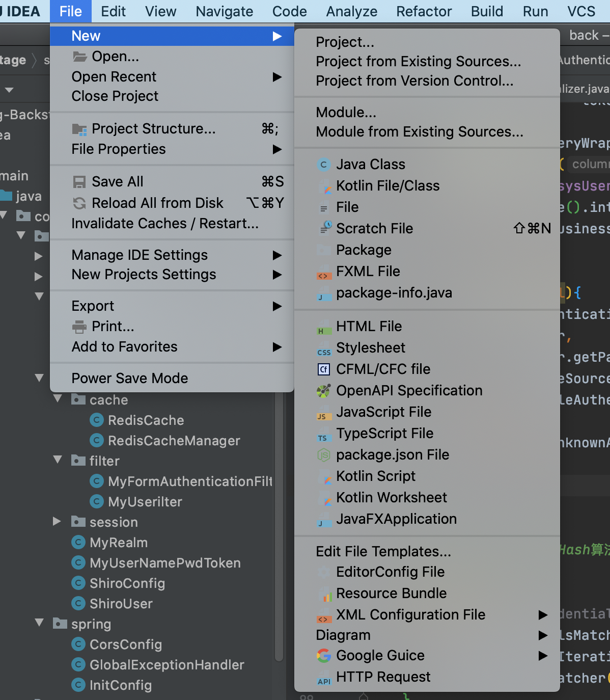Open the Edit menu in menu bar

pos(113,11)
